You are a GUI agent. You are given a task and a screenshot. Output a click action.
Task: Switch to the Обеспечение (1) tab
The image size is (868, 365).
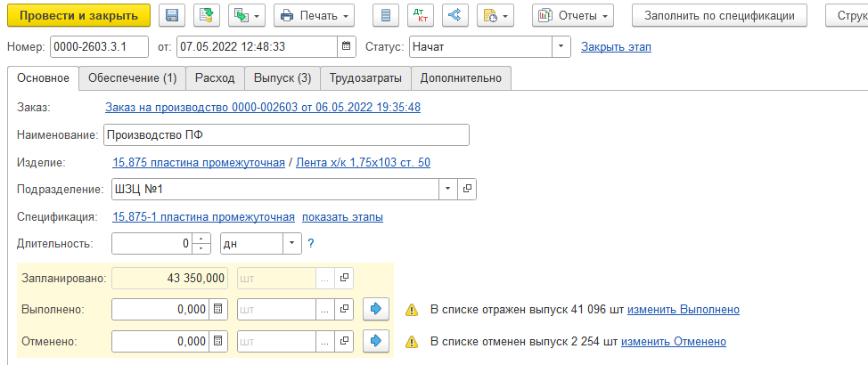pos(132,78)
